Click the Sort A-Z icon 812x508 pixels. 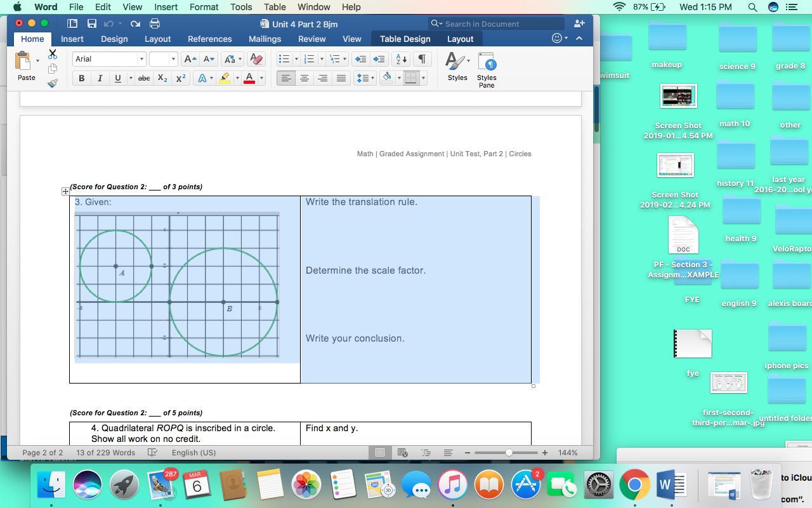[402, 59]
